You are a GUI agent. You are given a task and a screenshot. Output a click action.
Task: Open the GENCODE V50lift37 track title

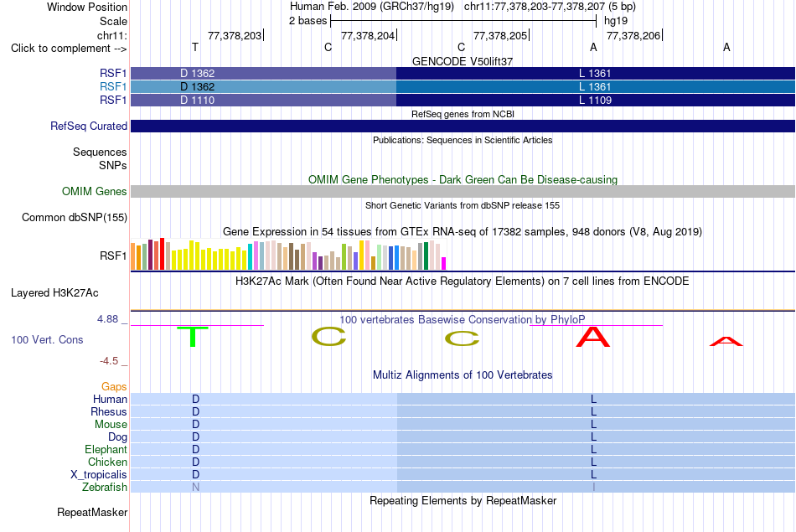click(463, 61)
